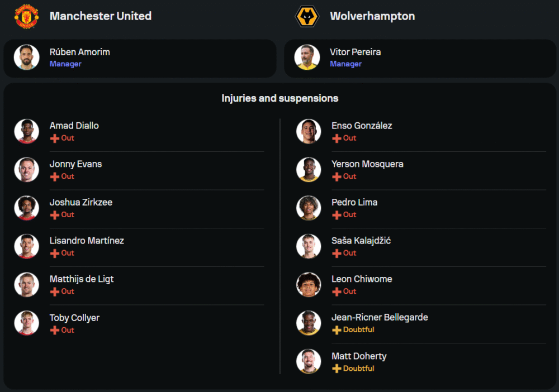This screenshot has height=392, width=559.
Task: Click Rúben Amorim's manager photo
Action: [x=26, y=58]
